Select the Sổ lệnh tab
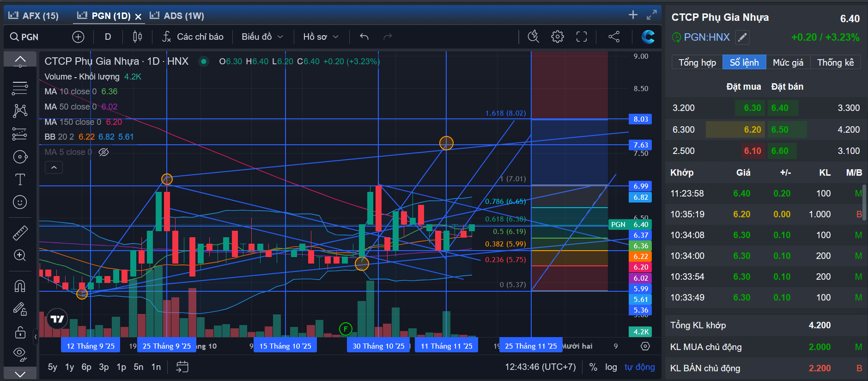 point(744,62)
